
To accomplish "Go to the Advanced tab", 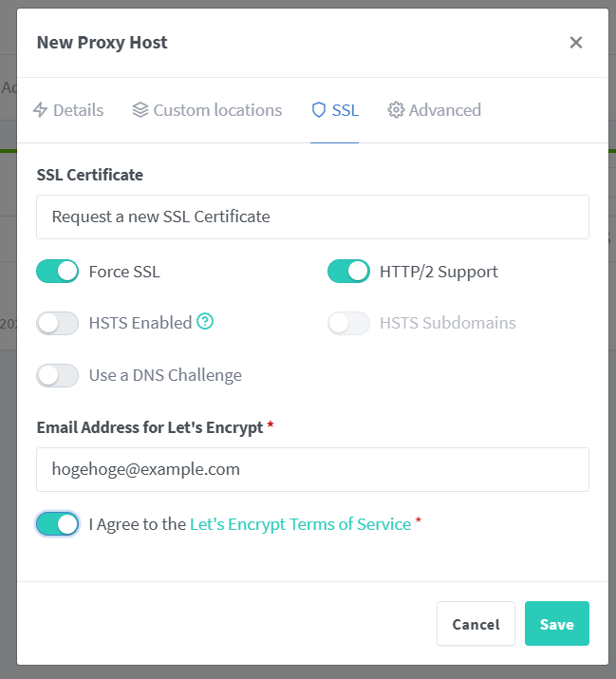I will tap(435, 110).
